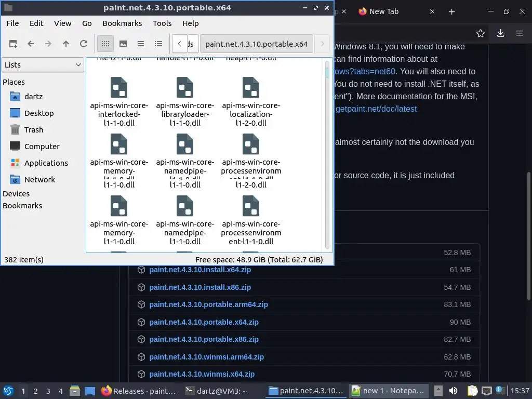Add a new Firefox tab
This screenshot has width=532, height=399.
click(x=451, y=12)
